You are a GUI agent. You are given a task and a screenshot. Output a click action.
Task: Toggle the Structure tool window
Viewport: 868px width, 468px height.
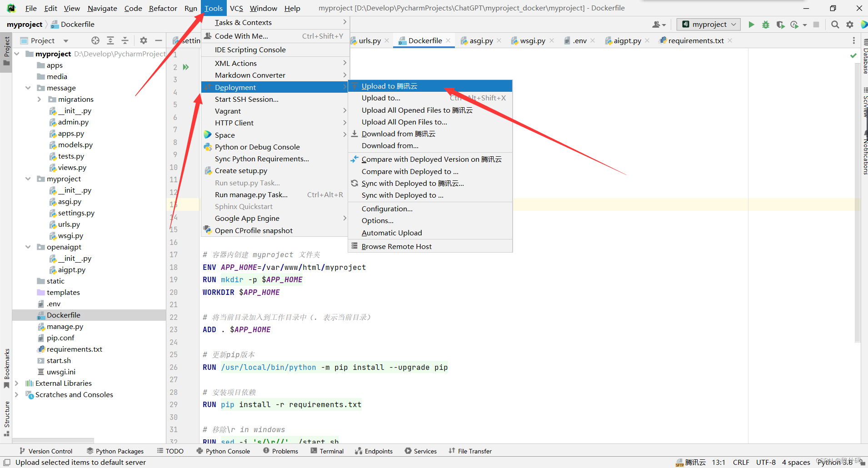(x=6, y=414)
